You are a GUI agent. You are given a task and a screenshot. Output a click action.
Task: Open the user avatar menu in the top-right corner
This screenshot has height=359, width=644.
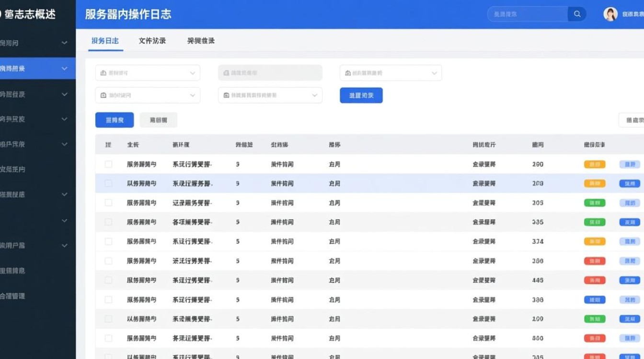[x=610, y=14]
